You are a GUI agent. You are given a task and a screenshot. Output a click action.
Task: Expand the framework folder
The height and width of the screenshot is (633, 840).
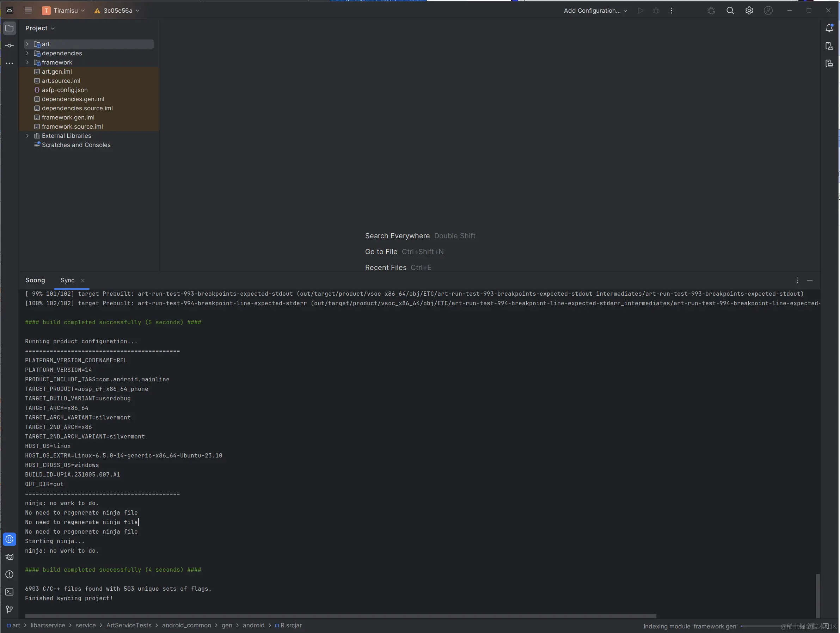27,62
